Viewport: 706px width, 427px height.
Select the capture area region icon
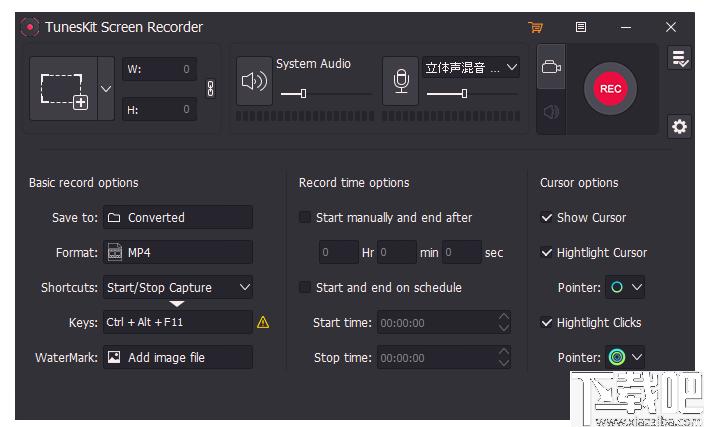click(63, 89)
